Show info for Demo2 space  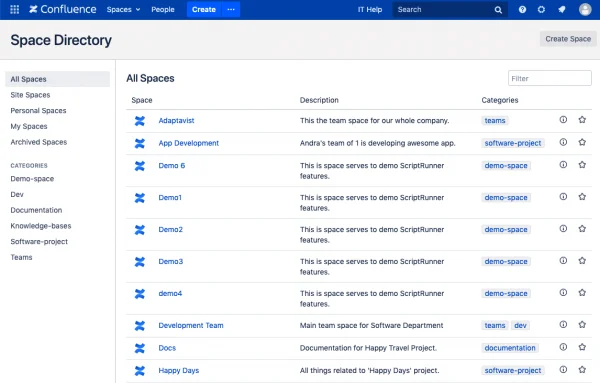coord(563,229)
